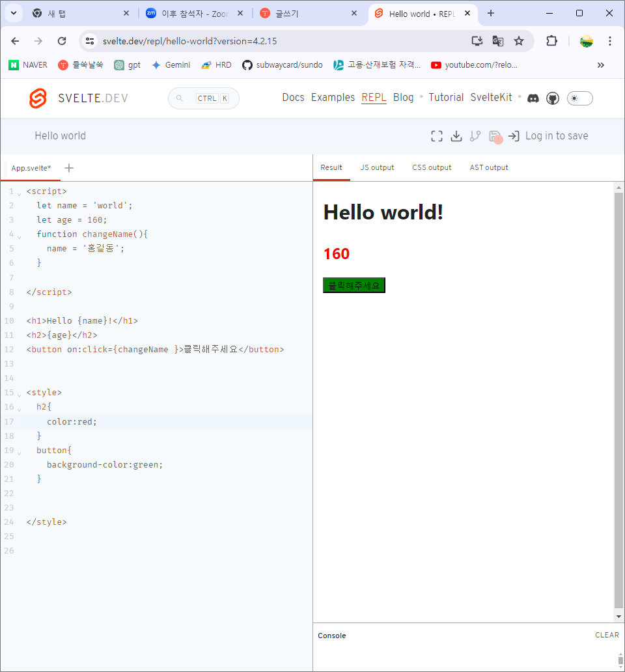
Task: Bookmark this page star icon
Action: point(519,41)
